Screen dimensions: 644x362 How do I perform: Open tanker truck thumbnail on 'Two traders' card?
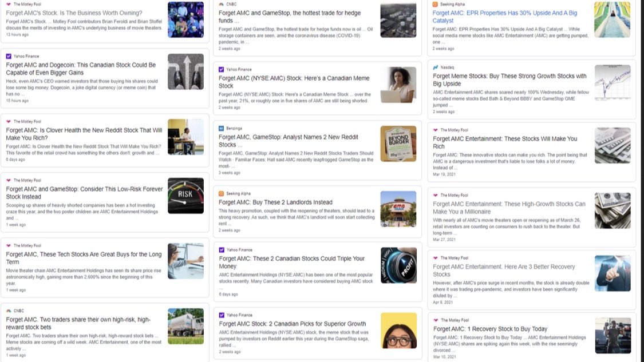click(x=185, y=327)
